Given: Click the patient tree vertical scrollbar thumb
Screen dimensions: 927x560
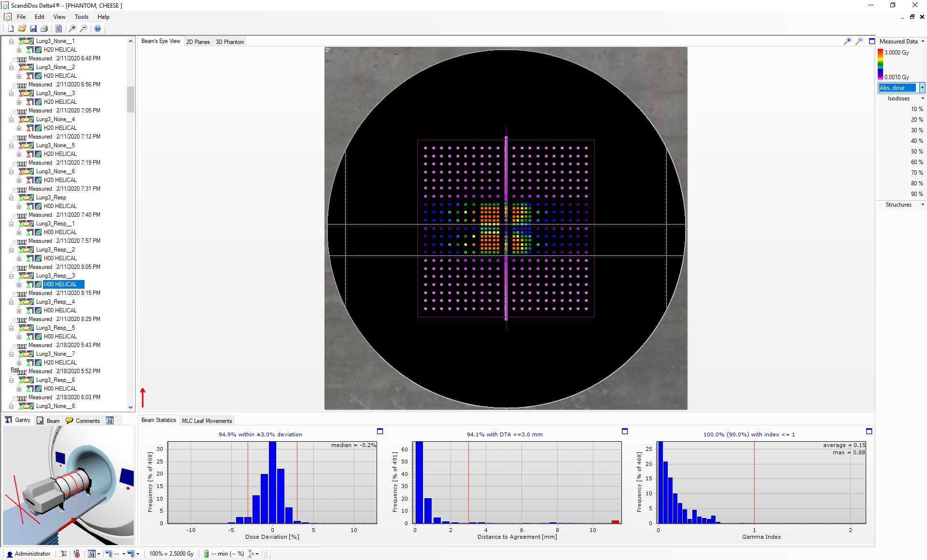Looking at the screenshot, I should tap(130, 99).
